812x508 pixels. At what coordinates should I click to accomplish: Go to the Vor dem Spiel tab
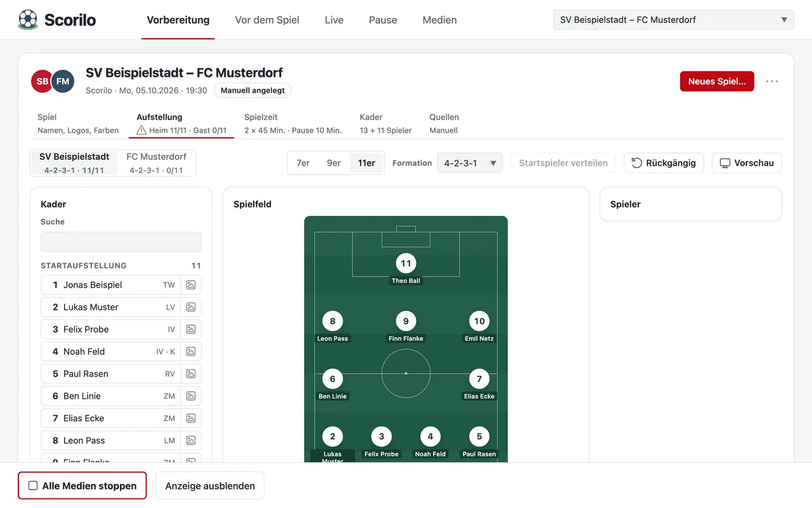click(x=267, y=20)
